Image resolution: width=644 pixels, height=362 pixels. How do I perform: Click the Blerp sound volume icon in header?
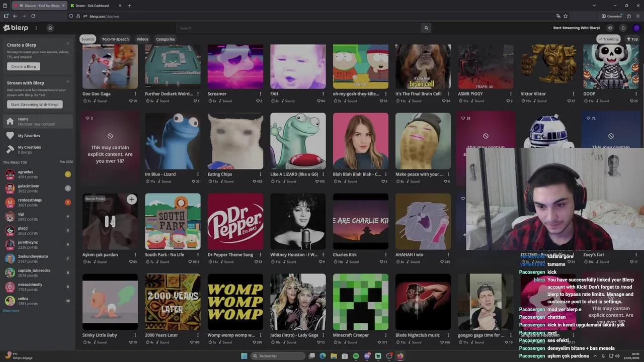610,28
